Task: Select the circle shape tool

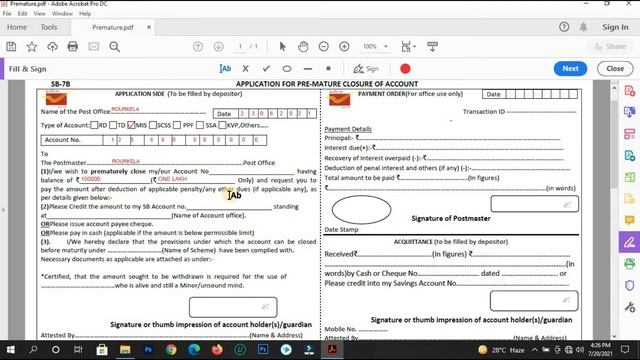Action: coord(287,69)
